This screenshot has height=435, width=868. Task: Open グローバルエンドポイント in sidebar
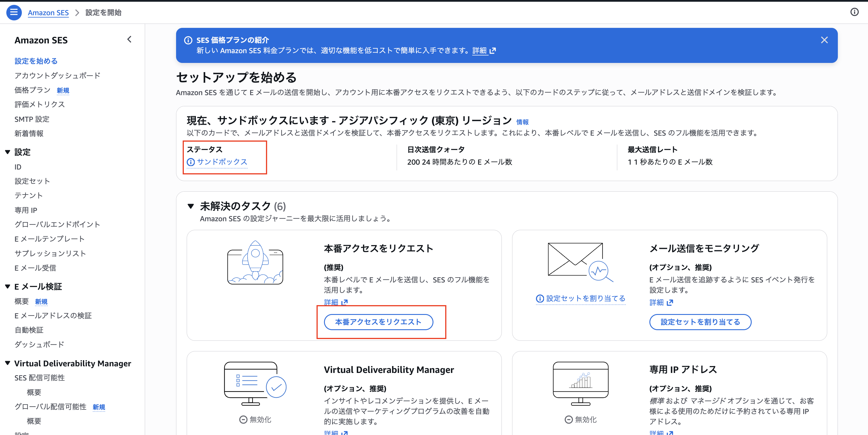pyautogui.click(x=57, y=224)
